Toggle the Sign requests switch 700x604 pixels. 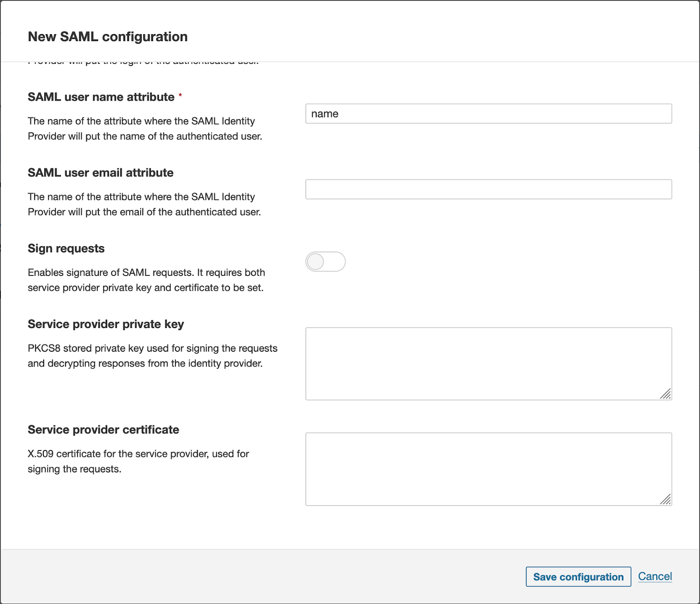click(325, 262)
